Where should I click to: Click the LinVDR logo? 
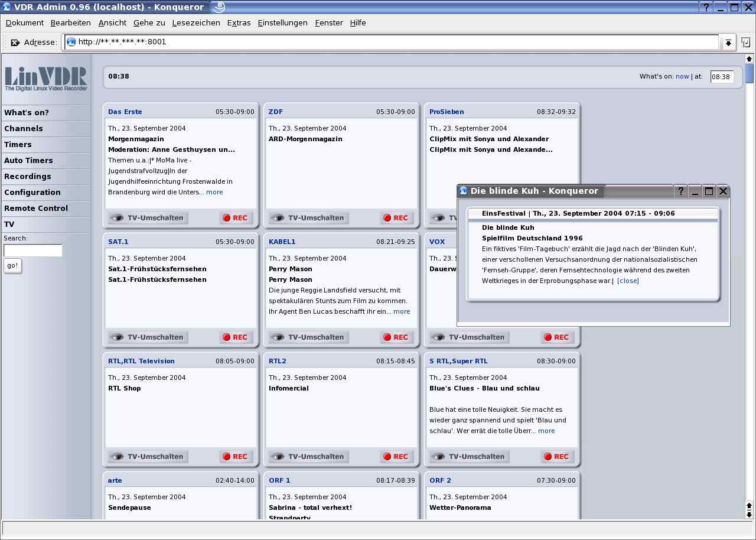click(x=46, y=79)
